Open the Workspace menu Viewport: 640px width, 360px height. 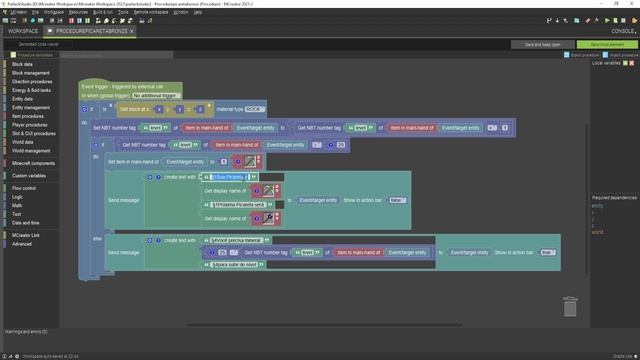coord(54,12)
